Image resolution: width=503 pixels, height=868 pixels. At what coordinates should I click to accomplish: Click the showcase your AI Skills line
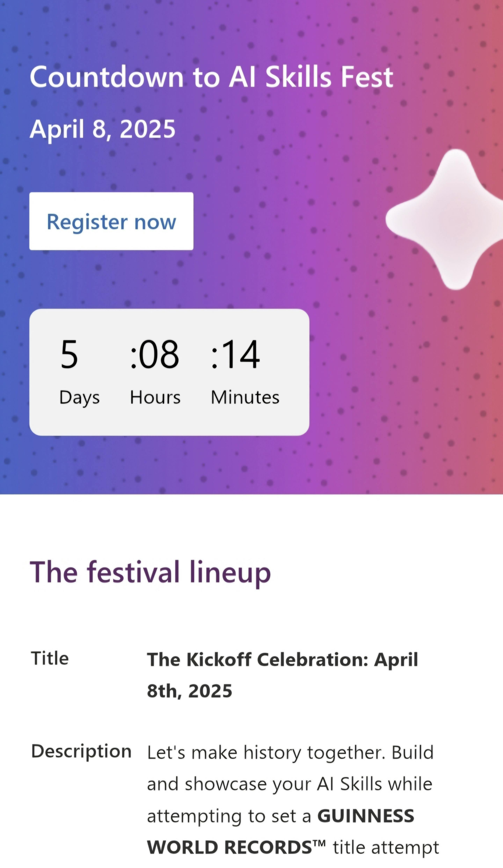(x=290, y=784)
